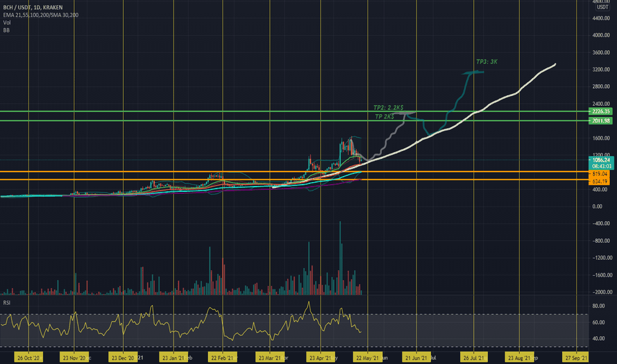Screen dimensions: 617x364
Task: Click the tallest volume bar
Action: pyautogui.click(x=340, y=257)
